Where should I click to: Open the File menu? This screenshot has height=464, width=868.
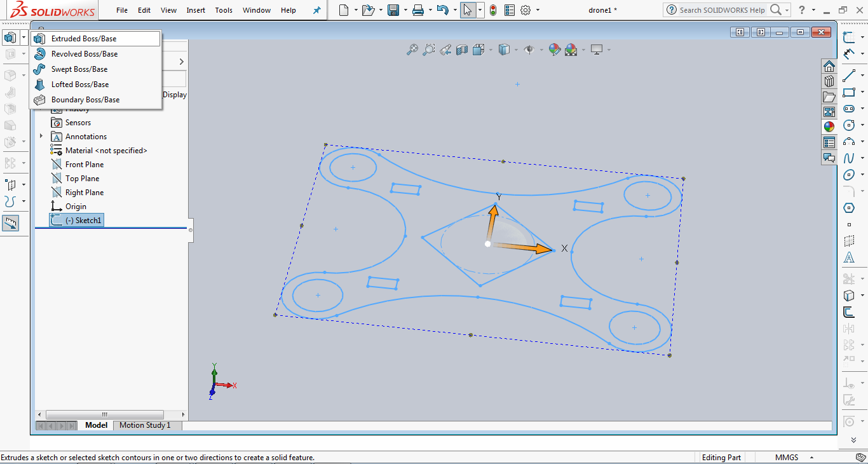(122, 10)
